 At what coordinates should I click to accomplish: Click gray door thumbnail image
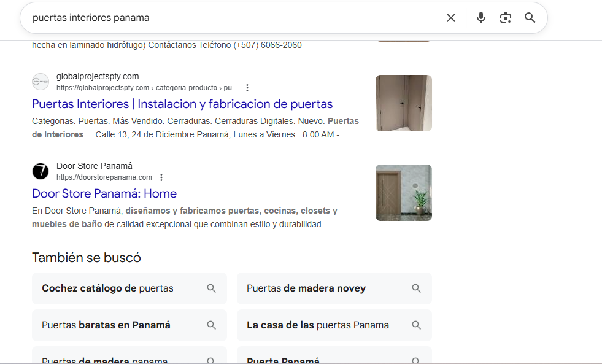click(x=403, y=103)
